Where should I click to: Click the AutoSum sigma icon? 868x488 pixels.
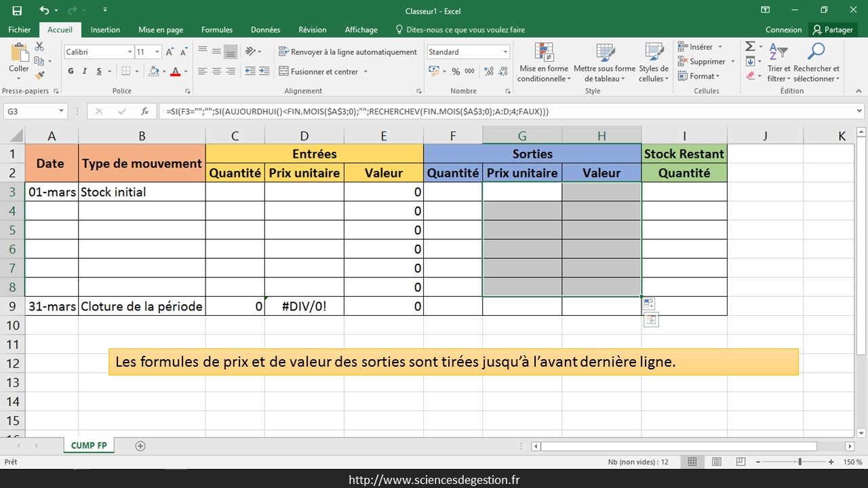pos(750,47)
